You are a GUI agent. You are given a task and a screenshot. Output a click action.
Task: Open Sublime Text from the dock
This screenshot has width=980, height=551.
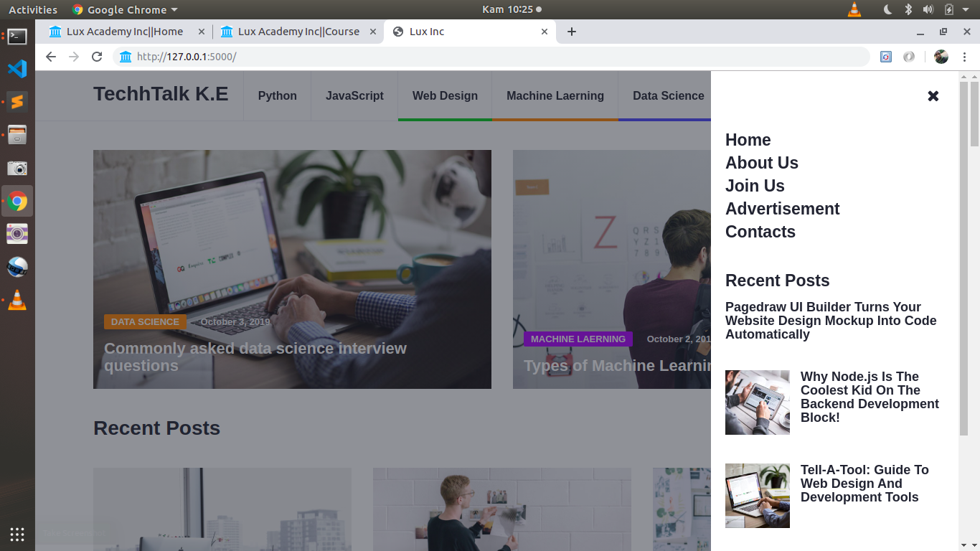pos(17,102)
